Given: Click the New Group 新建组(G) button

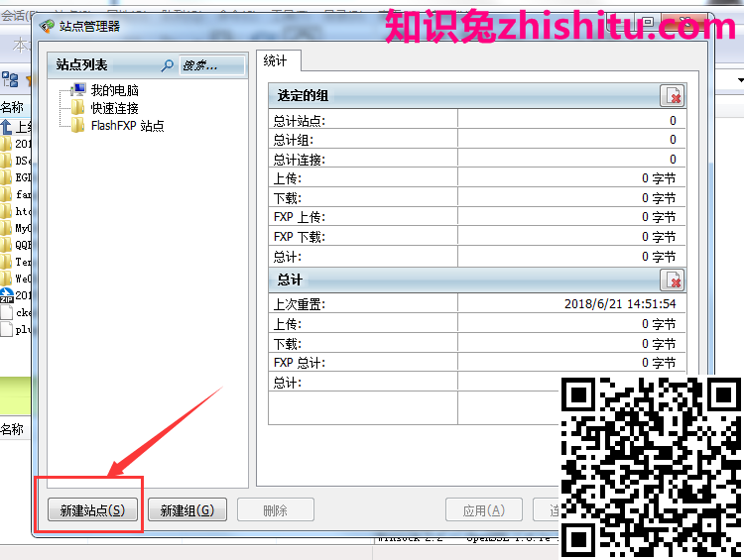Looking at the screenshot, I should click(x=187, y=510).
